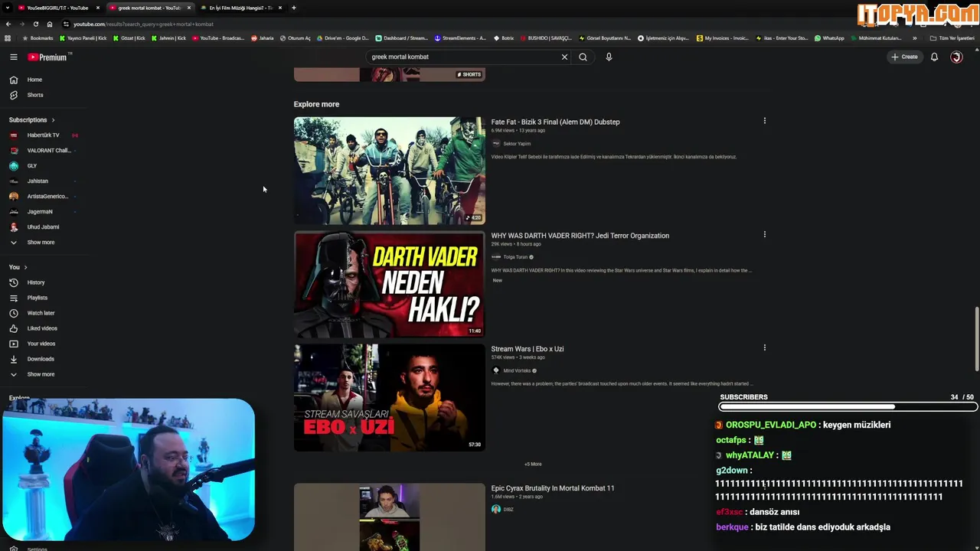The height and width of the screenshot is (551, 980).
Task: Open a new browser tab
Action: (x=294, y=8)
